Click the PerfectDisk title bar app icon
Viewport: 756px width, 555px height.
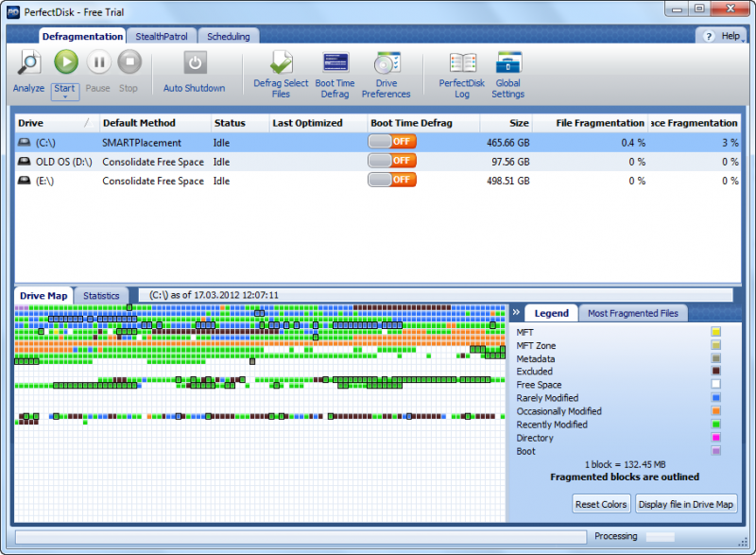pyautogui.click(x=13, y=12)
